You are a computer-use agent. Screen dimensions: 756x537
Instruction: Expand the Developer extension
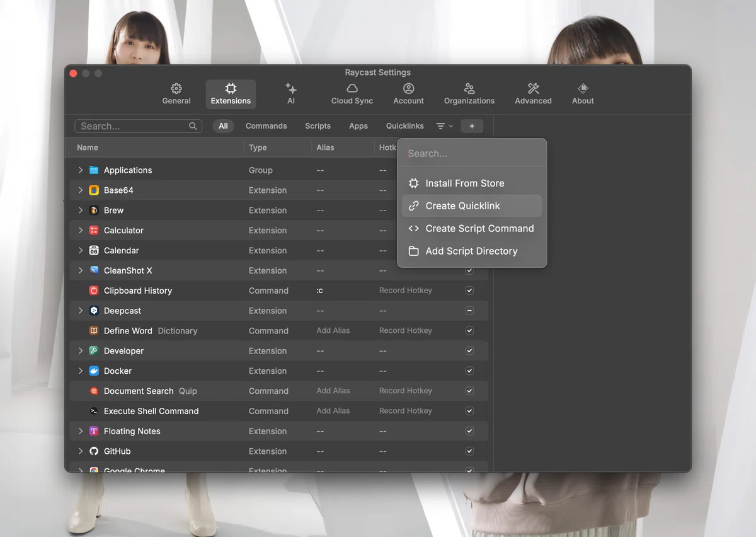pos(81,351)
